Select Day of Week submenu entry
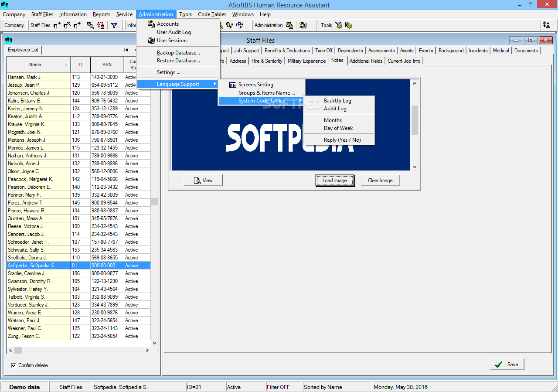The height and width of the screenshot is (392, 558). pyautogui.click(x=339, y=128)
